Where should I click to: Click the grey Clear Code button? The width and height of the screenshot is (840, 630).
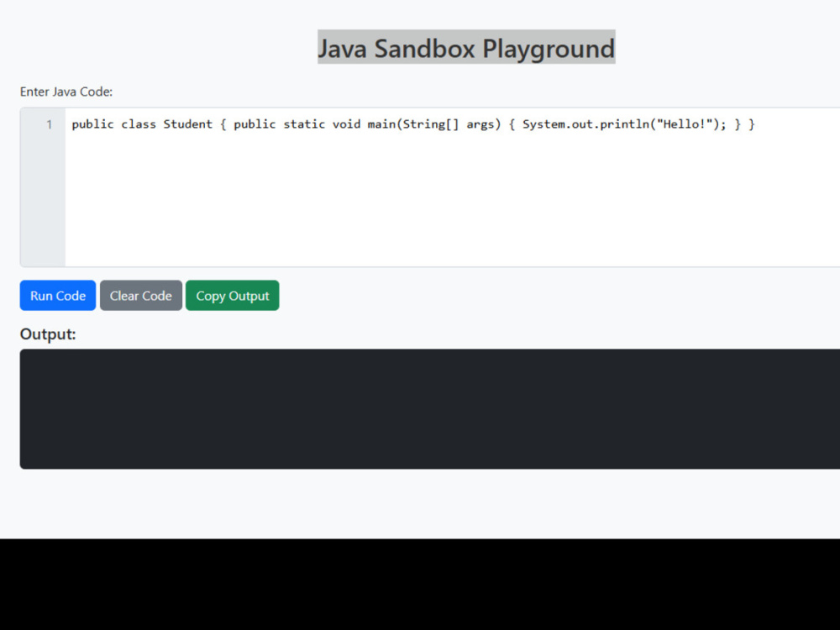pyautogui.click(x=141, y=295)
